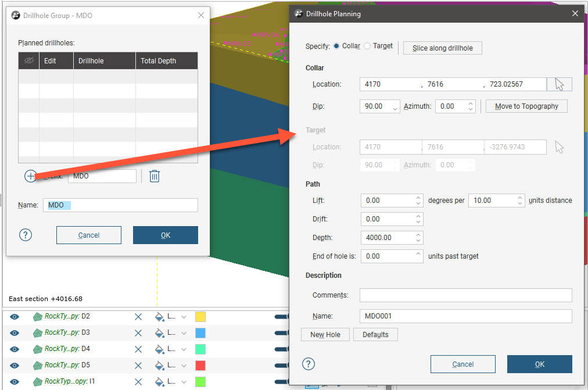Image resolution: width=588 pixels, height=390 pixels.
Task: Hide the D3 rock type layer
Action: pos(15,333)
